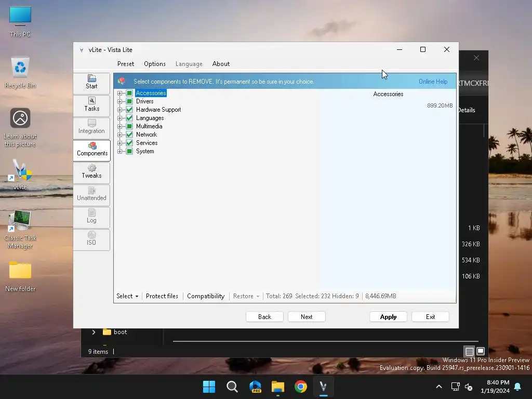Select the Recycle Bin desktop icon
The width and height of the screenshot is (532, 399).
(x=20, y=73)
